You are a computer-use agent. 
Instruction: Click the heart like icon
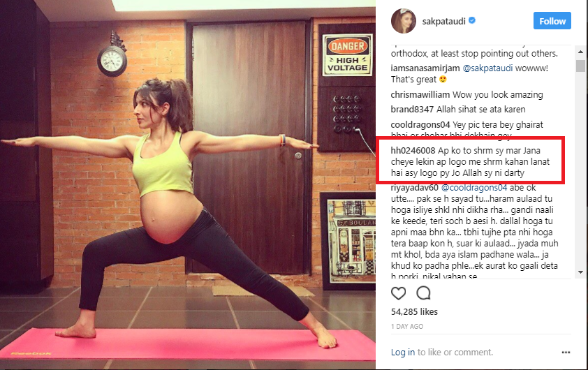[398, 293]
